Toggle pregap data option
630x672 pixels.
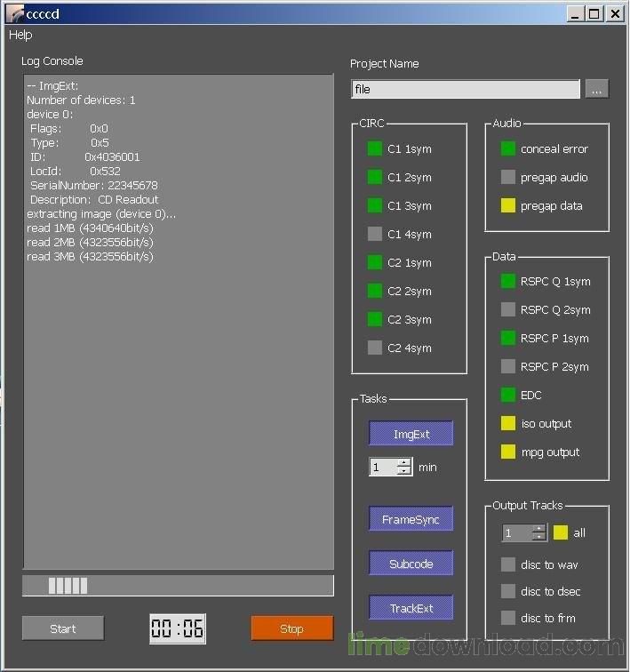tap(508, 205)
